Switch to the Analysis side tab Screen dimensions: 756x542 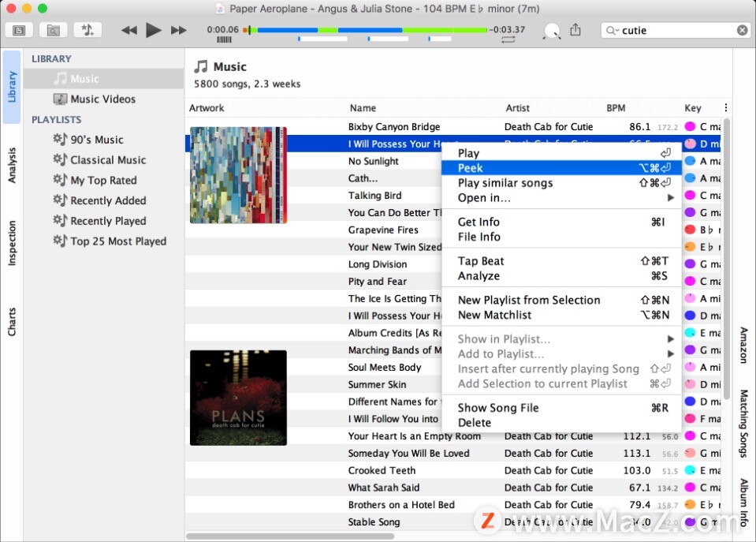[12, 165]
